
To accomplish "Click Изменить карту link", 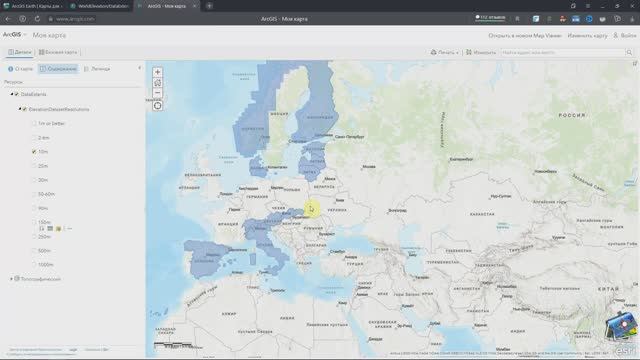I will [x=587, y=36].
